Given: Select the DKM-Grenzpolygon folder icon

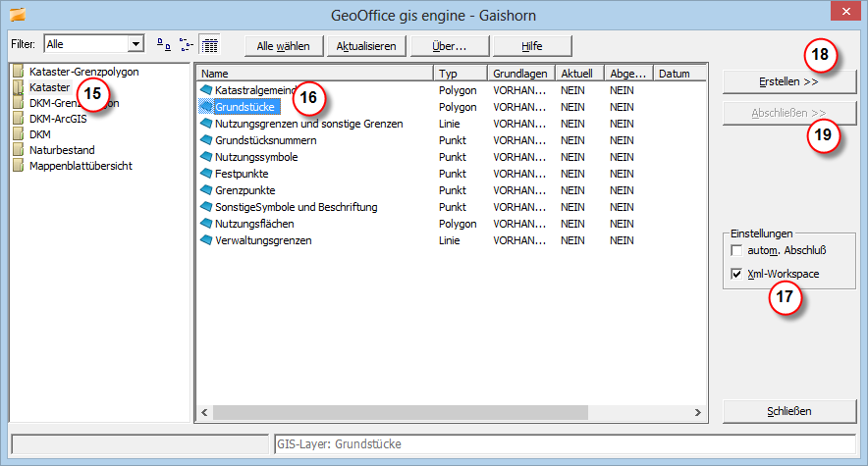Looking at the screenshot, I should click(x=19, y=102).
